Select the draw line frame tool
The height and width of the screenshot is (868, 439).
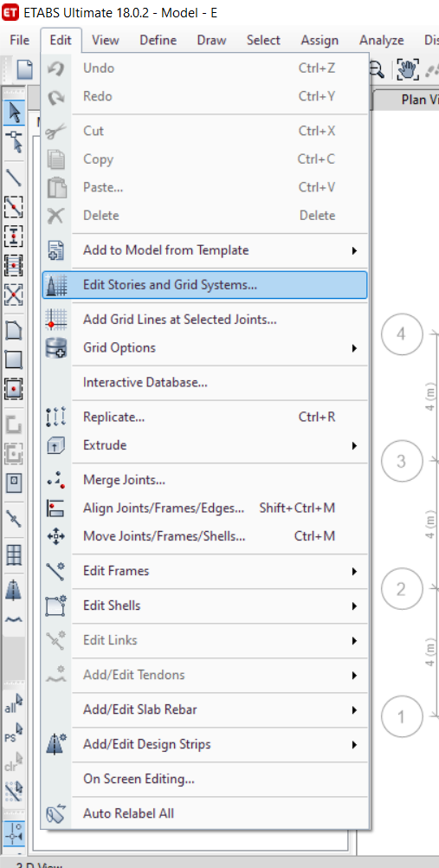[x=14, y=177]
